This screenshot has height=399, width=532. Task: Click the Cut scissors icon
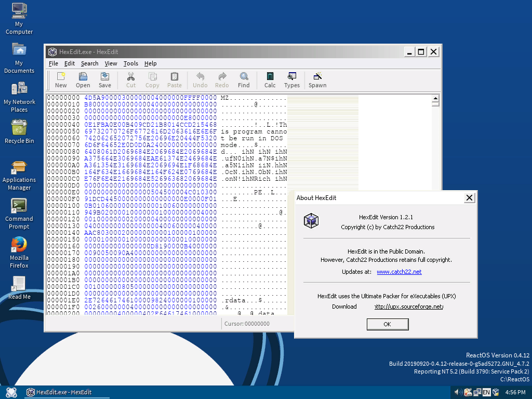tap(130, 76)
